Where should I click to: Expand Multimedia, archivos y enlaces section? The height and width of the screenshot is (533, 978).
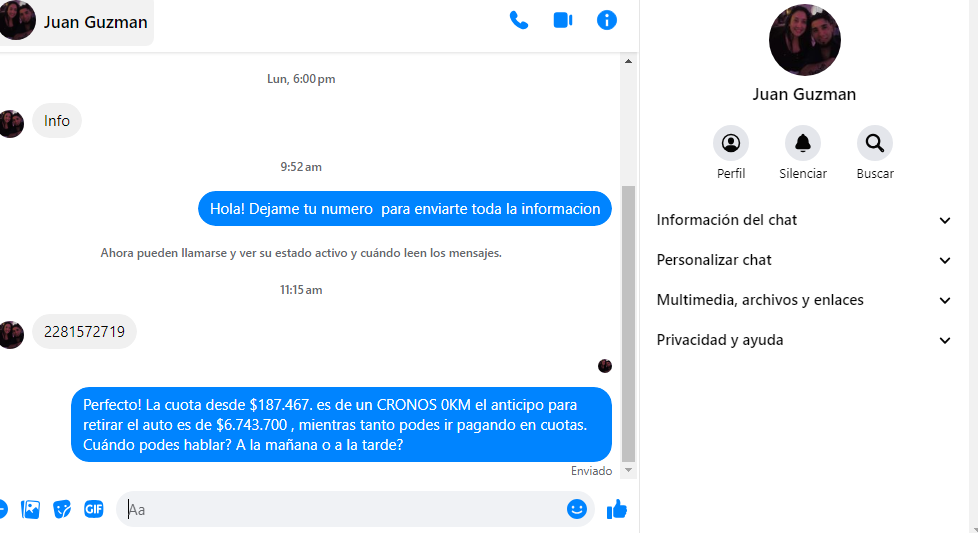[x=803, y=300]
